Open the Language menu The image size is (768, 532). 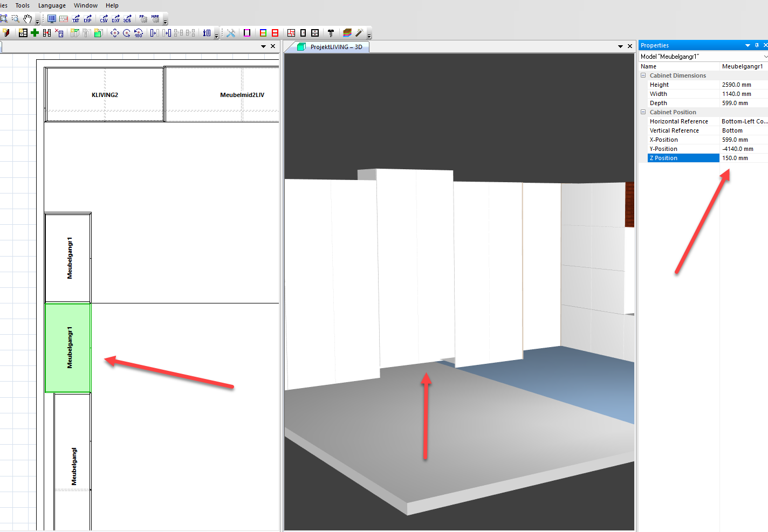[x=52, y=5]
